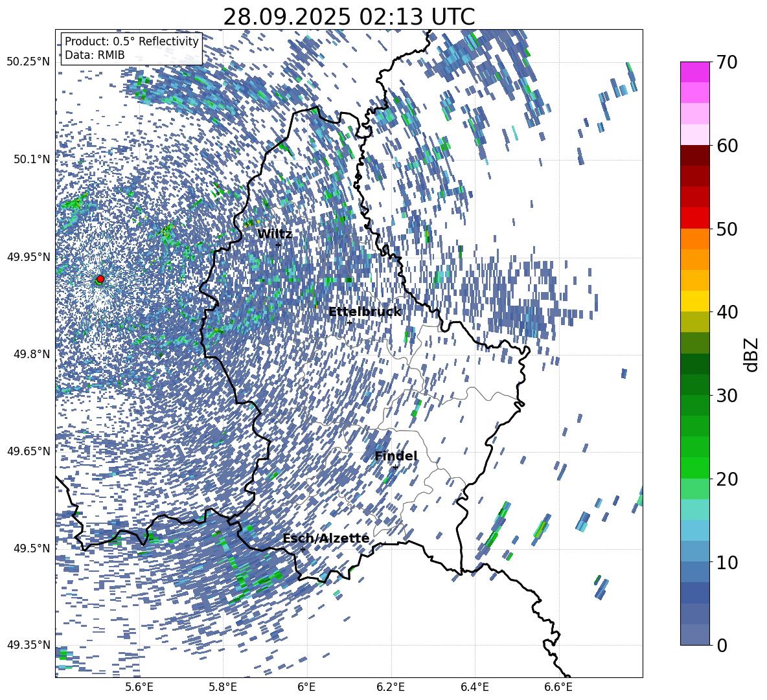Click the 5.6°E longitude label
The image size is (767, 700).
pyautogui.click(x=139, y=687)
